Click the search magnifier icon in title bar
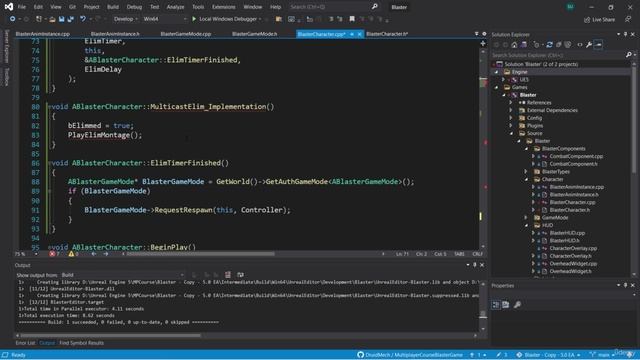The height and width of the screenshot is (360, 640). coord(375,7)
